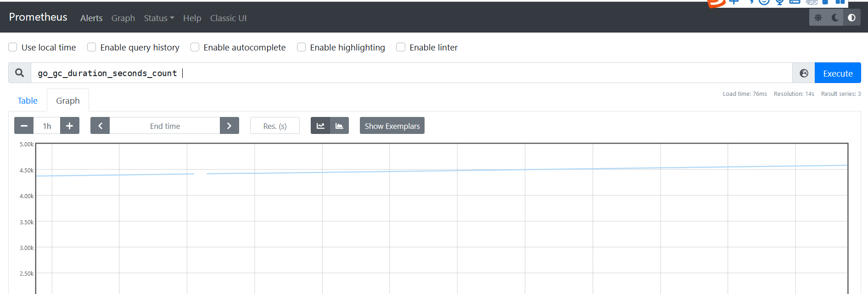
Task: Click the 4.50k y-axis label
Action: [x=27, y=170]
